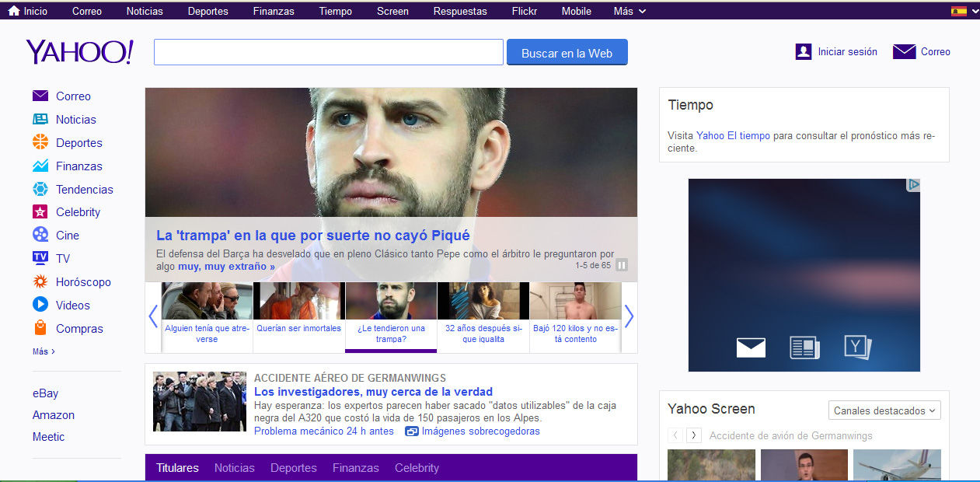Click the newspaper icon in the ad panel
Screen dimensions: 980x482
point(804,348)
